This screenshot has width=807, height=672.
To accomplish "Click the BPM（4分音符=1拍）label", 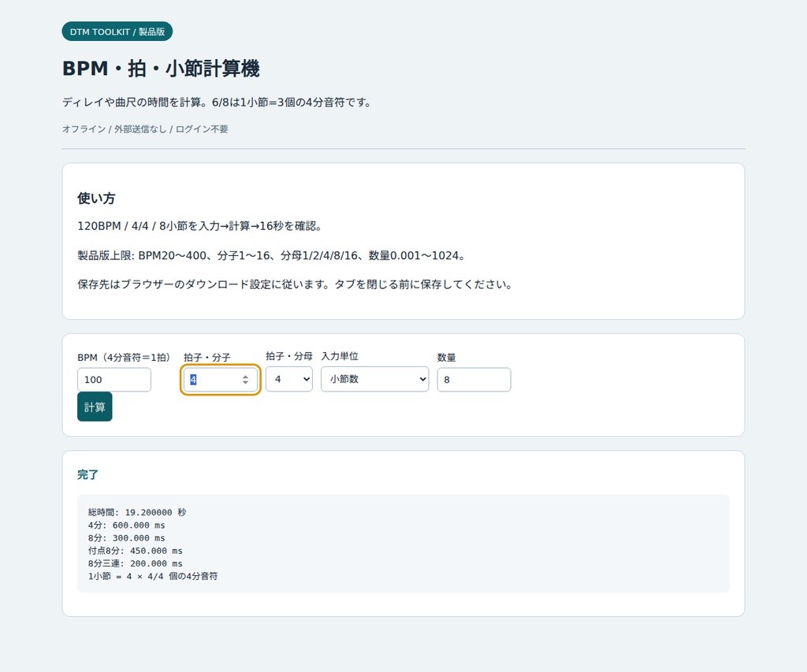I will click(124, 357).
